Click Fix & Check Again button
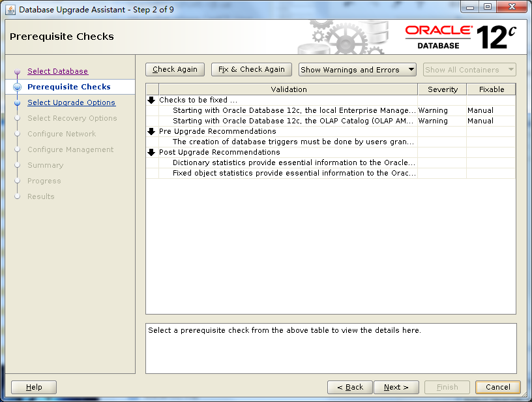 pyautogui.click(x=252, y=69)
